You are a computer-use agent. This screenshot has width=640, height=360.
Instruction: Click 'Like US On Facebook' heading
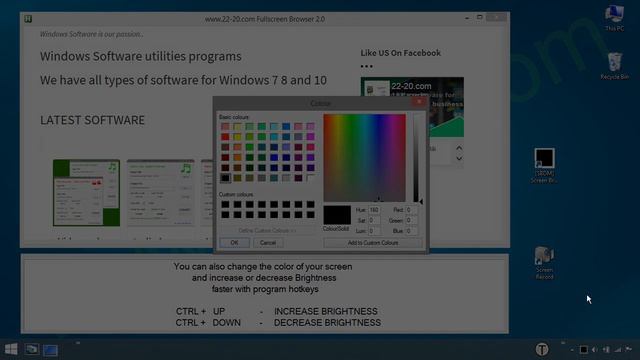pyautogui.click(x=400, y=53)
